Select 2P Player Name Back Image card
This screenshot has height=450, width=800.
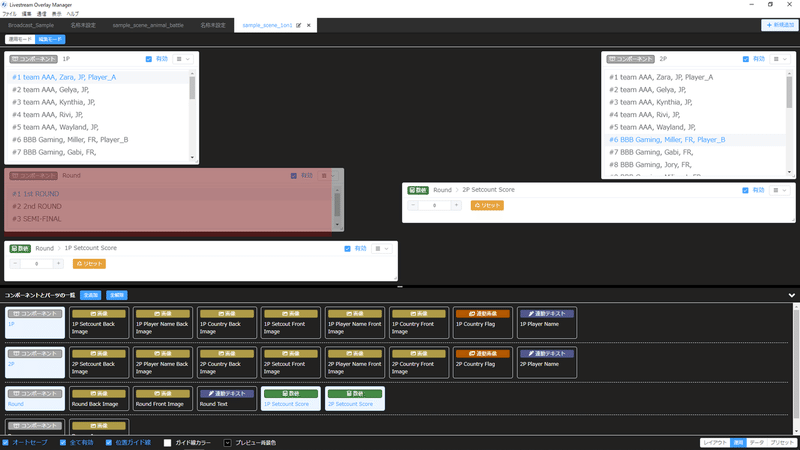pyautogui.click(x=163, y=363)
